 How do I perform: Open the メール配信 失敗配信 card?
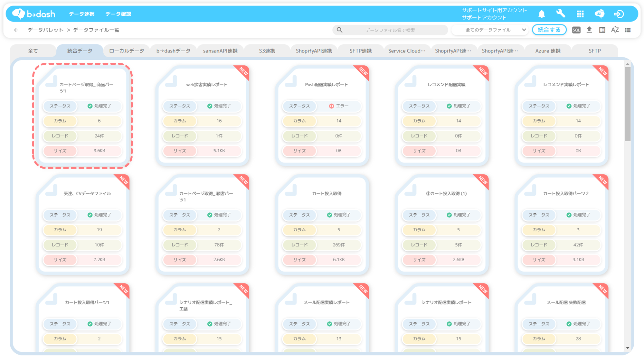click(562, 318)
